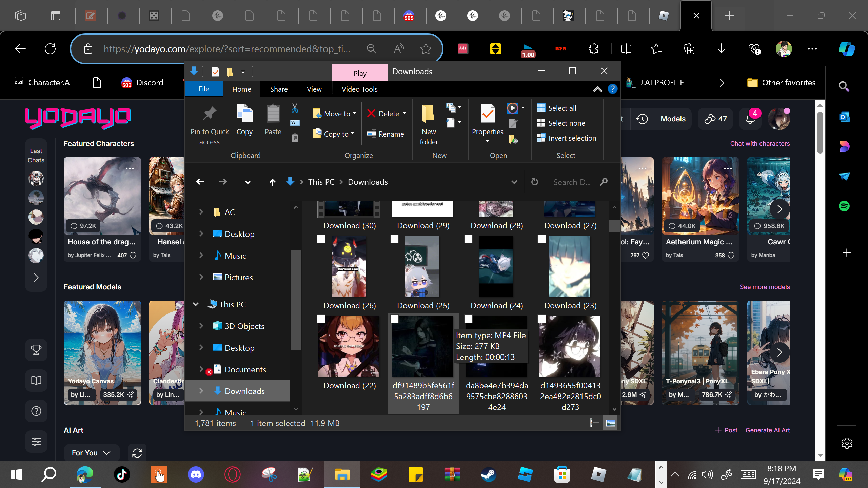This screenshot has height=488, width=868.
Task: Collapse the This PC tree node
Action: (x=196, y=304)
